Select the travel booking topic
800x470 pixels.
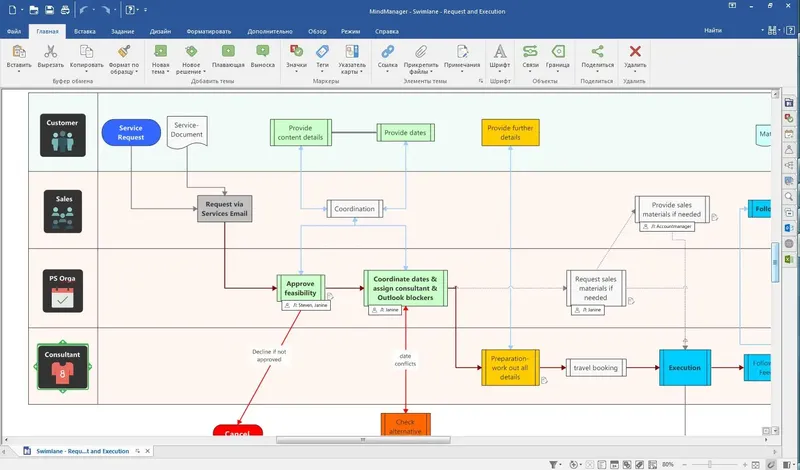[x=595, y=367]
